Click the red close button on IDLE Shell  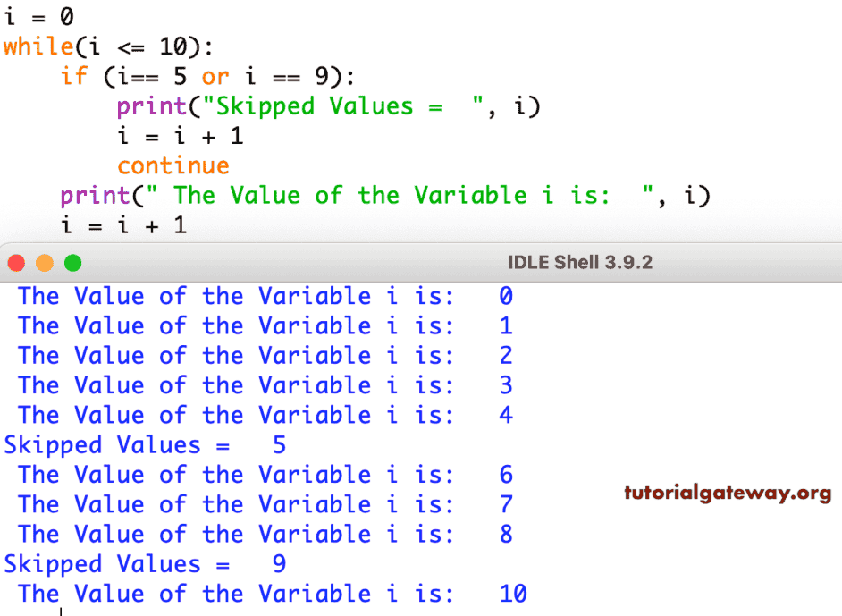[x=16, y=264]
